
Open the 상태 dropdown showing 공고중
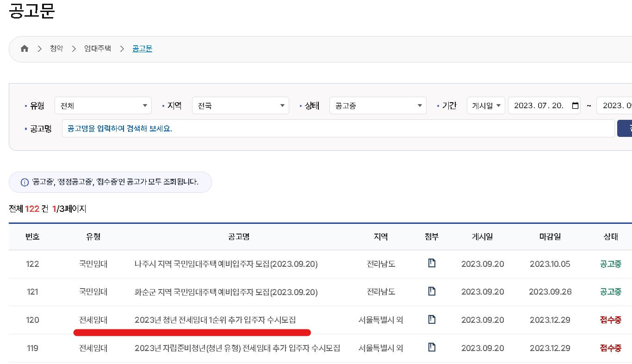378,105
